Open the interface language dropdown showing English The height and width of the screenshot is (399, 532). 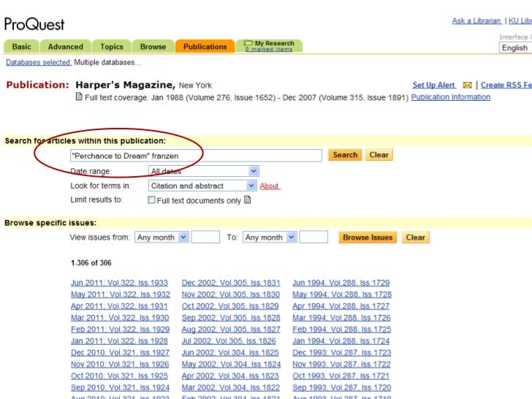point(515,47)
